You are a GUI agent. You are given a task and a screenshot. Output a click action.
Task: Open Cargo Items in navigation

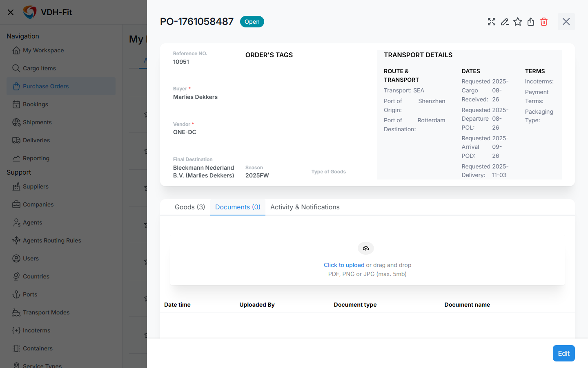coord(39,68)
